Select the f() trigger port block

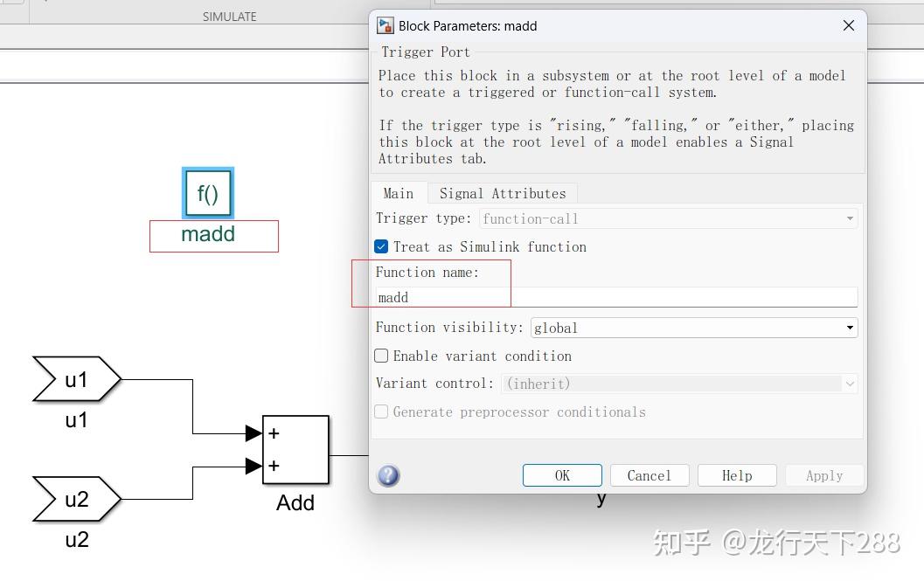[206, 193]
